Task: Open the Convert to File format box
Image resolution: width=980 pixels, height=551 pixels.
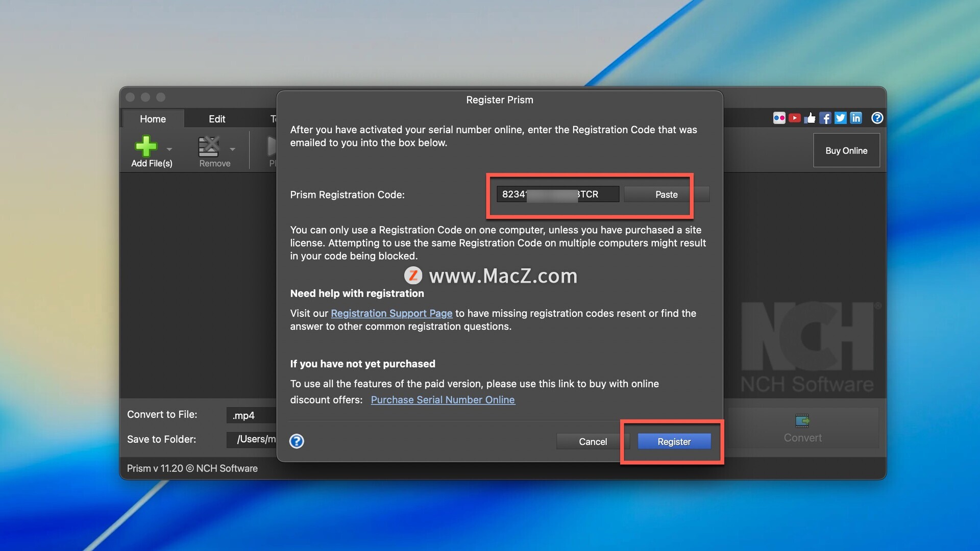Action: [251, 415]
